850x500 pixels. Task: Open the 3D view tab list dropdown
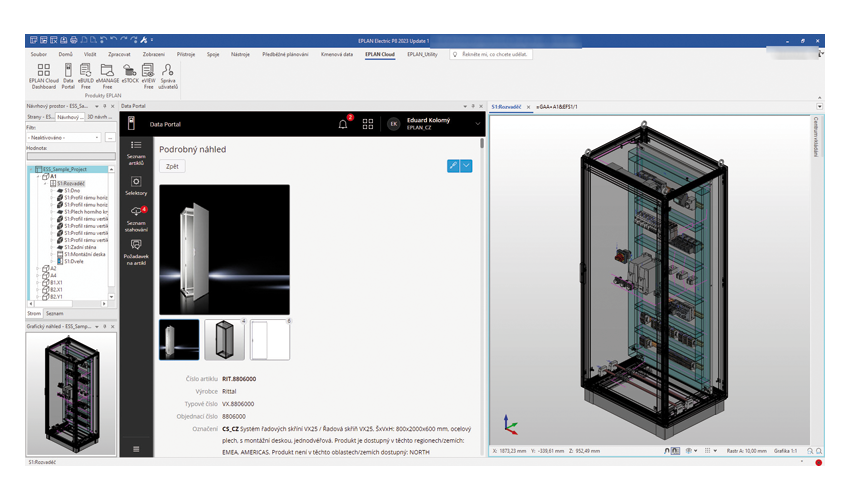[x=820, y=107]
